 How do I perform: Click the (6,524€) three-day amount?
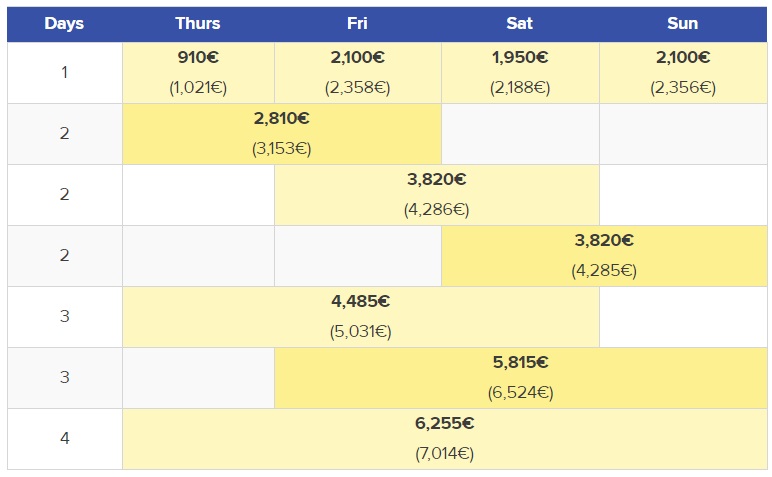[x=520, y=393]
